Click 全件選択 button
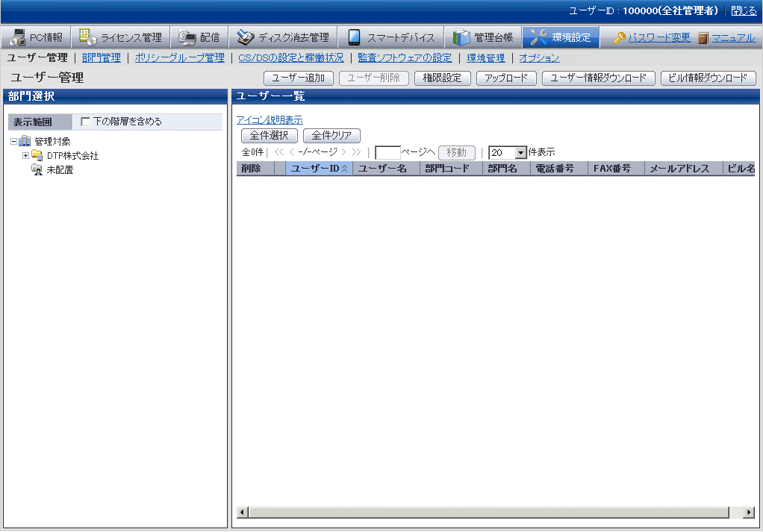The width and height of the screenshot is (763, 532). click(269, 136)
